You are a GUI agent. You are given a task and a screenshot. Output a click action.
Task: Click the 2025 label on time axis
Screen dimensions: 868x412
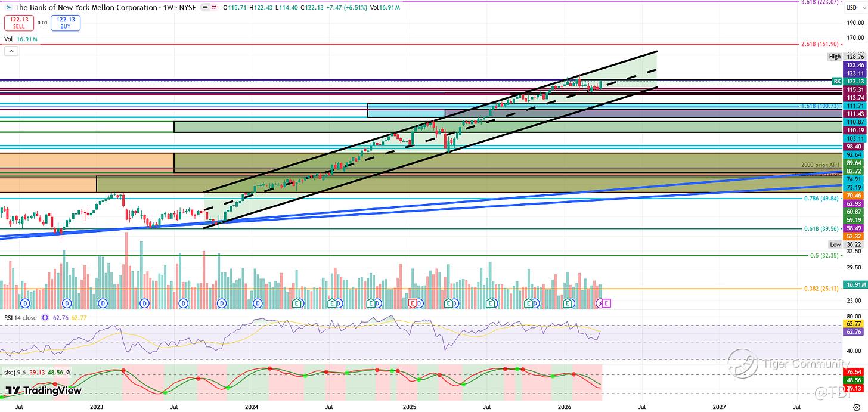pyautogui.click(x=409, y=407)
